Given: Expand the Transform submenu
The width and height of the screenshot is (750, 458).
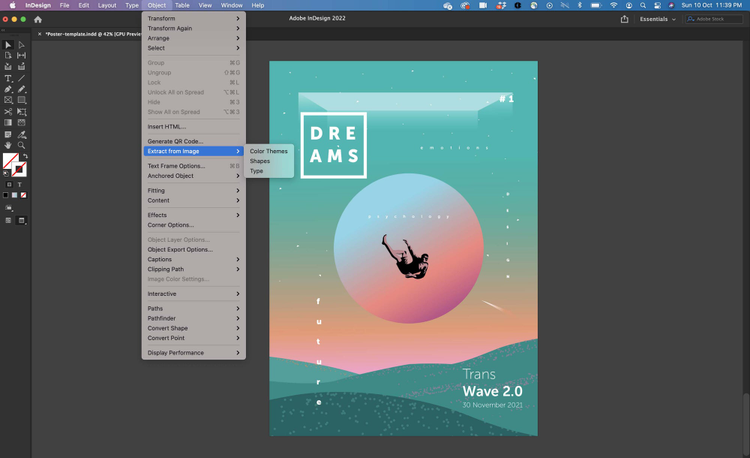Looking at the screenshot, I should tap(193, 18).
